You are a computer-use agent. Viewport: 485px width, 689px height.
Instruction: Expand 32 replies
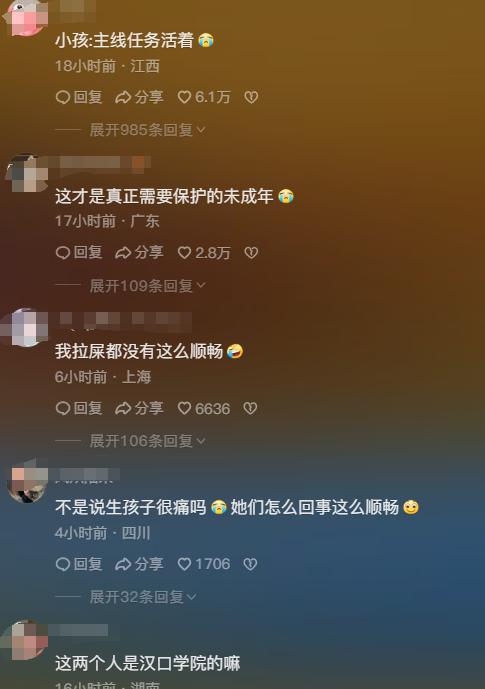pos(143,597)
